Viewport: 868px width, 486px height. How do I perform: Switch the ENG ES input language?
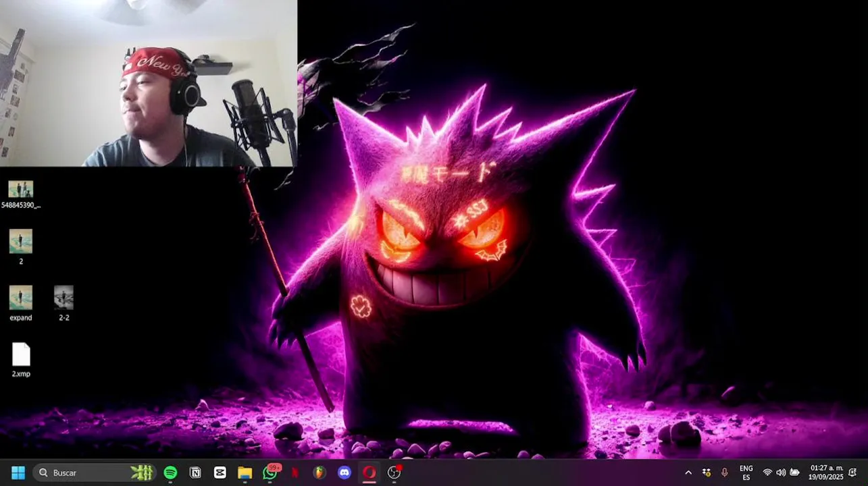[746, 473]
